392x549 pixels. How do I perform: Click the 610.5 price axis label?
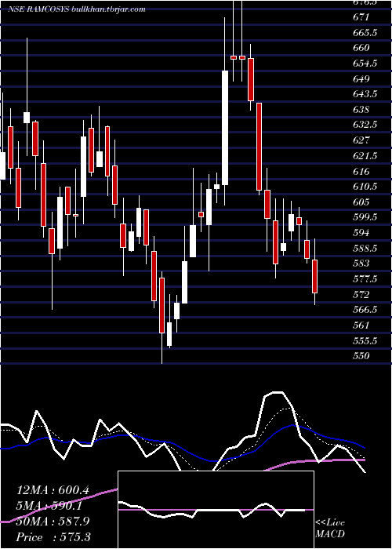[365, 187]
